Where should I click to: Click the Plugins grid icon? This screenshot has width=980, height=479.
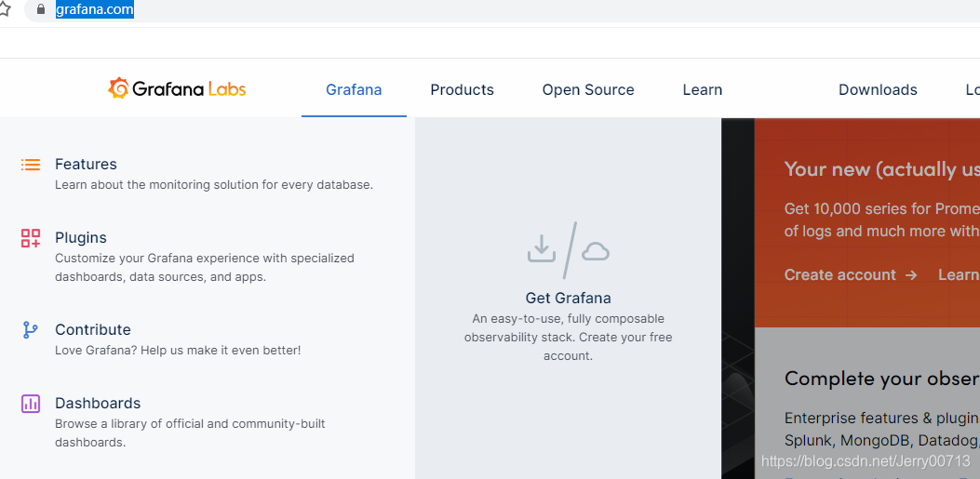[31, 238]
